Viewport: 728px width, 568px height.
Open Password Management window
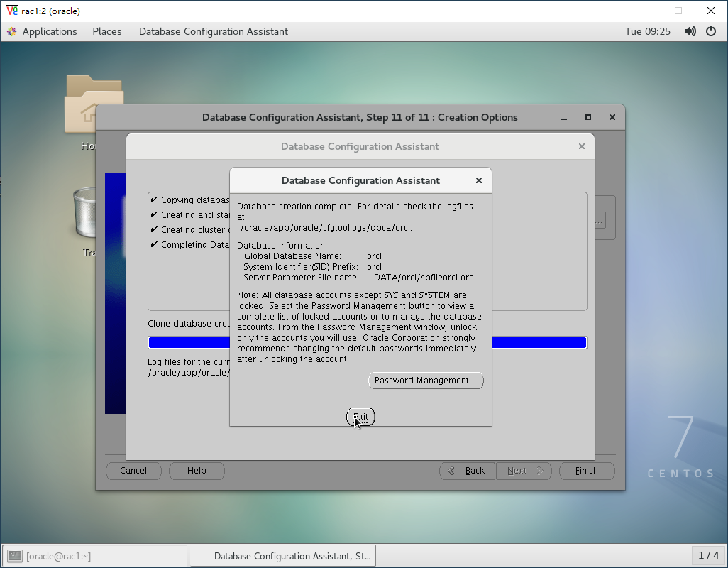point(425,381)
